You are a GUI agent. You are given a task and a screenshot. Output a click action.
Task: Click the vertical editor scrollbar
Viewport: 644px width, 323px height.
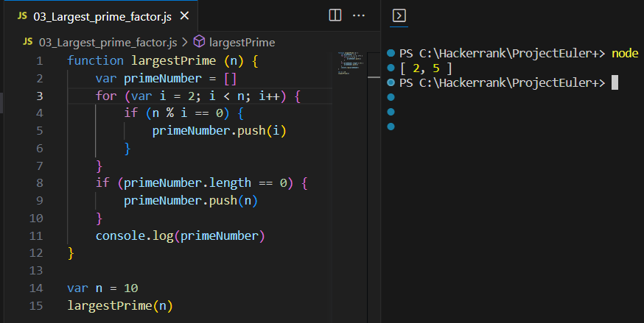coord(374,188)
